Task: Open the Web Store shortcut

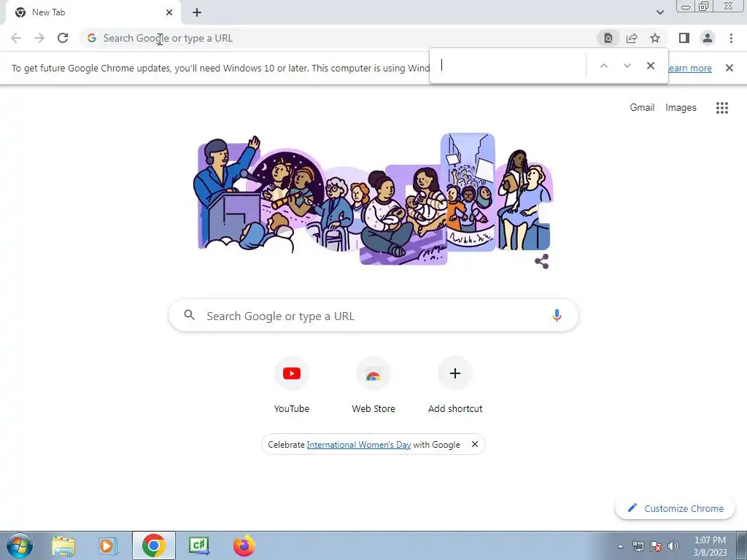Action: click(373, 384)
